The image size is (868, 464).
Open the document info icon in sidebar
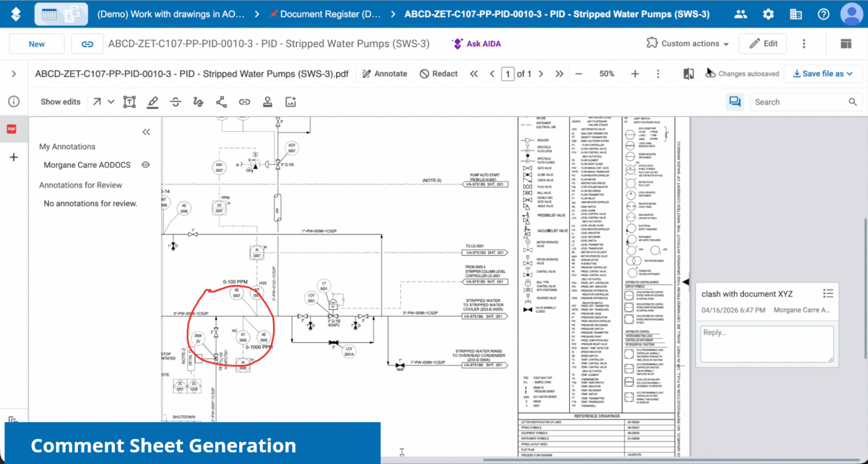click(14, 101)
